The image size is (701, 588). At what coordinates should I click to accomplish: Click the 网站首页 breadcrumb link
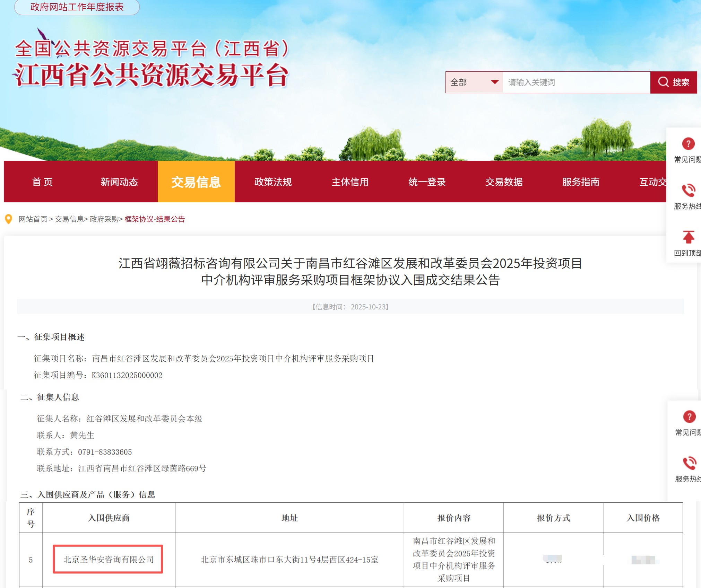click(x=33, y=219)
